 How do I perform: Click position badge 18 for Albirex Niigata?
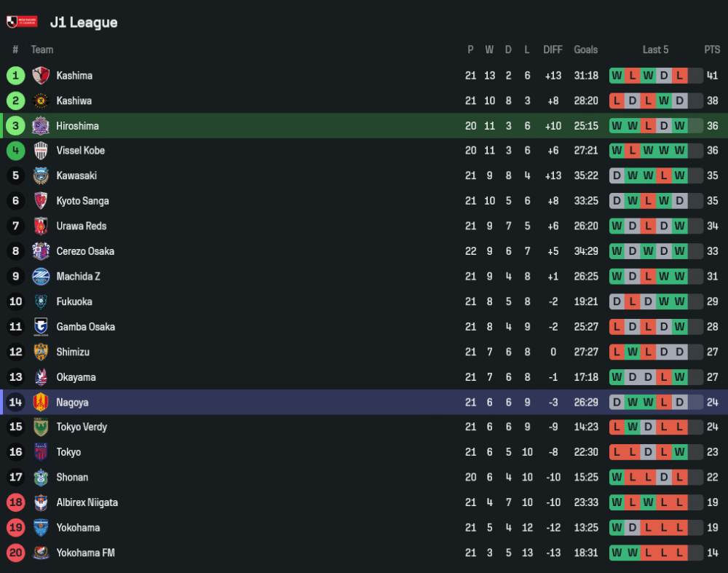pos(16,502)
